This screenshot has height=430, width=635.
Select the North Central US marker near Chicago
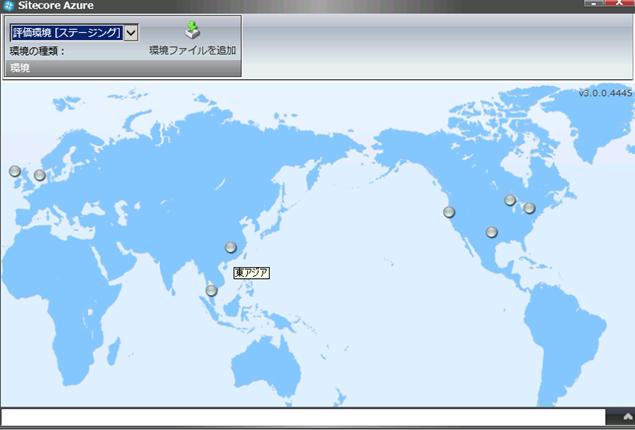[x=510, y=200]
